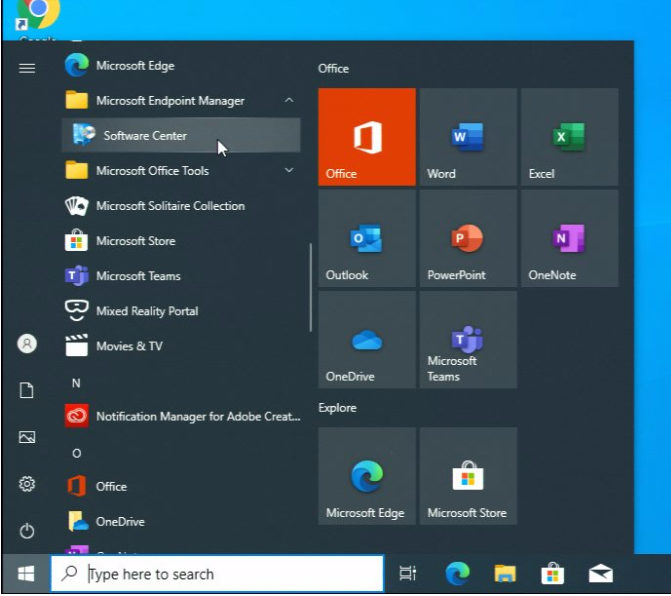The width and height of the screenshot is (671, 596).
Task: Launch Word from the Office tiles
Action: pos(468,137)
